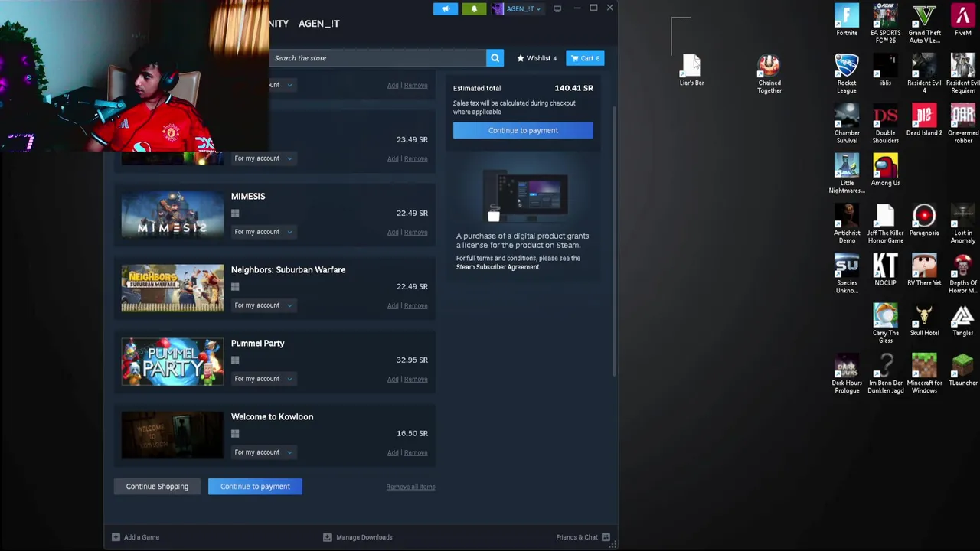Expand Pummel Party 'For my account' dropdown

point(263,379)
